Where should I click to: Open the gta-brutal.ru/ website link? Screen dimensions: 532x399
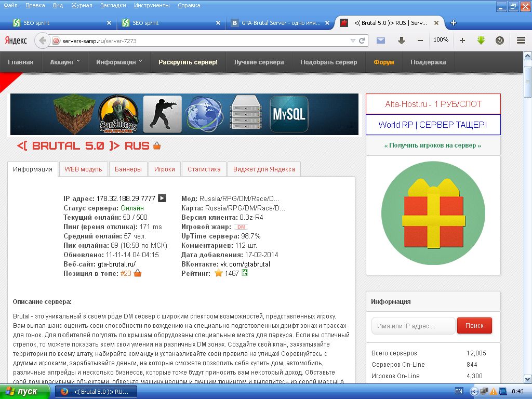tap(117, 264)
